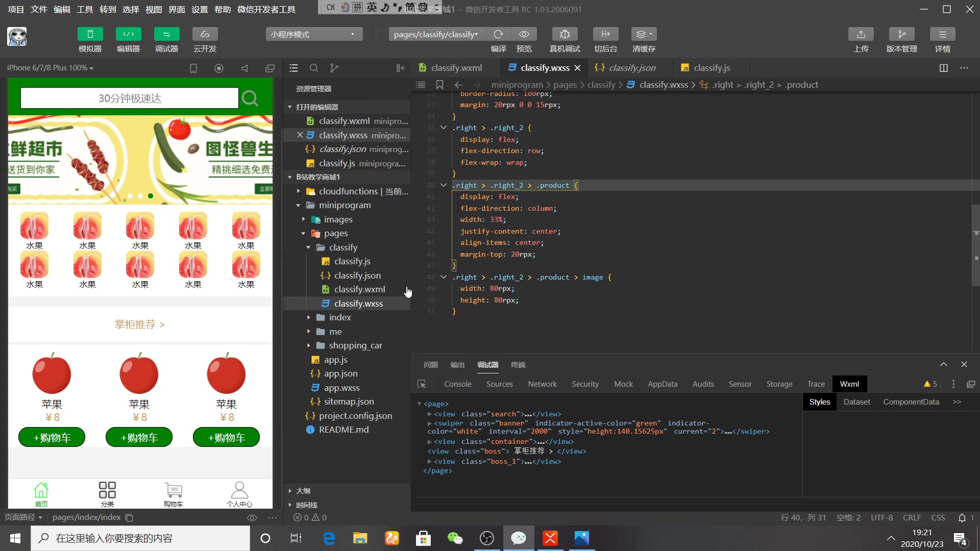
Task: Switch to the classify.js editor tab
Action: point(711,68)
